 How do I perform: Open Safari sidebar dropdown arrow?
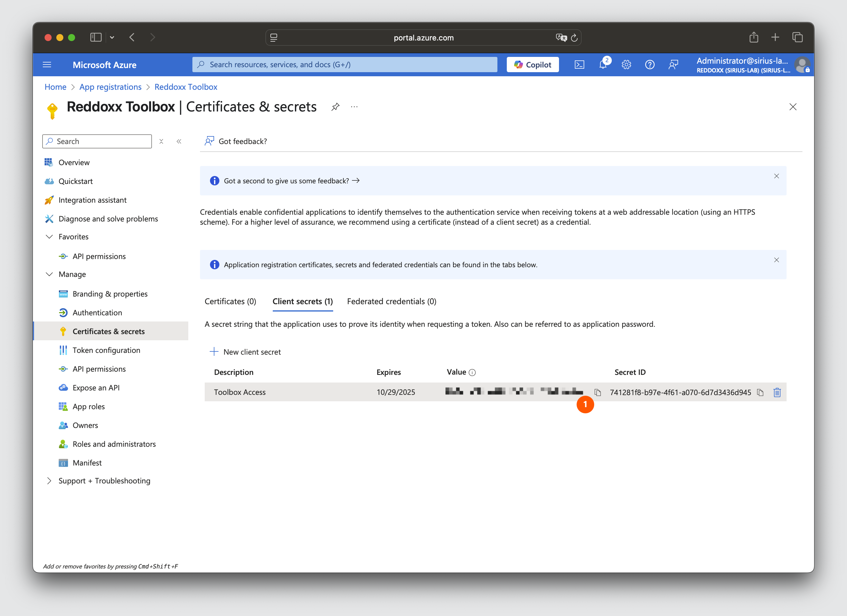[112, 37]
